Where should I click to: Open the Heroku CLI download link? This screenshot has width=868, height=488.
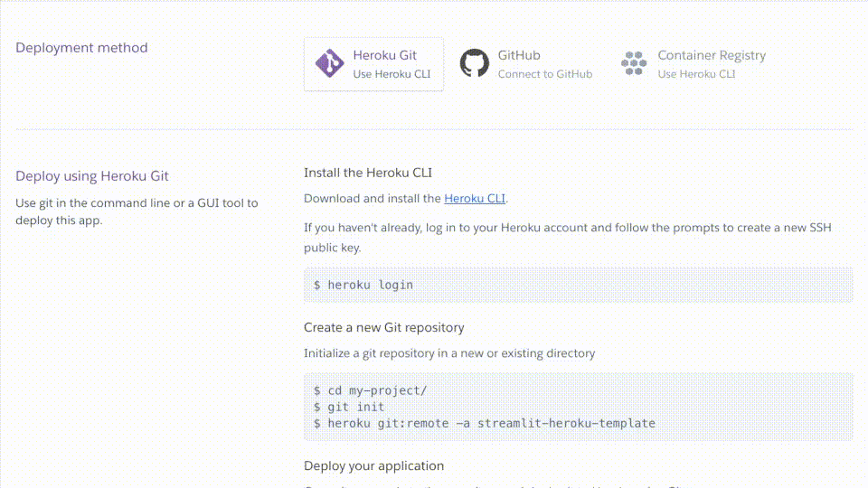[475, 198]
